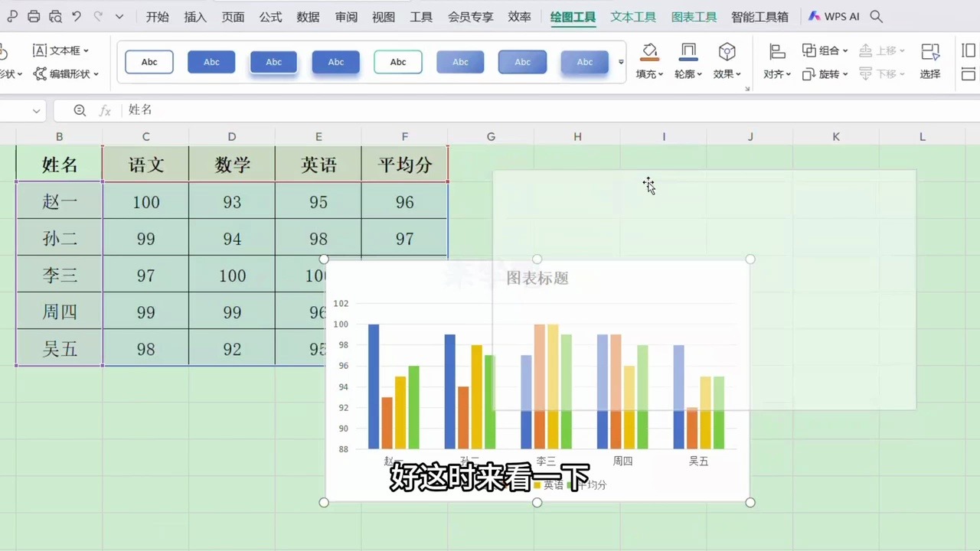The width and height of the screenshot is (980, 551).
Task: Open the 编辑形状 menu
Action: (x=66, y=74)
